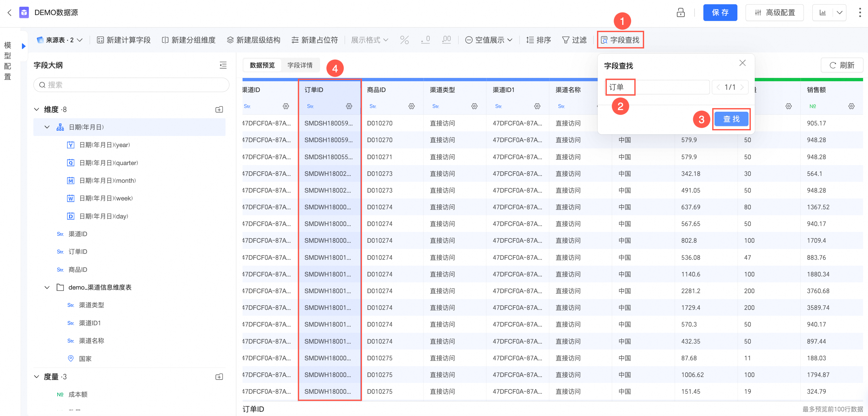Click the percent format icon

[404, 40]
